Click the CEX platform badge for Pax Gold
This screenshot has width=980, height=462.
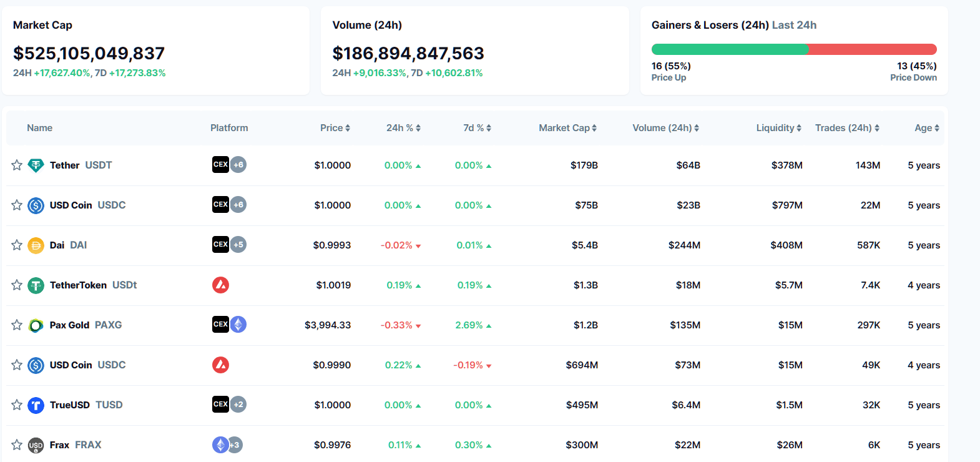pyautogui.click(x=220, y=324)
